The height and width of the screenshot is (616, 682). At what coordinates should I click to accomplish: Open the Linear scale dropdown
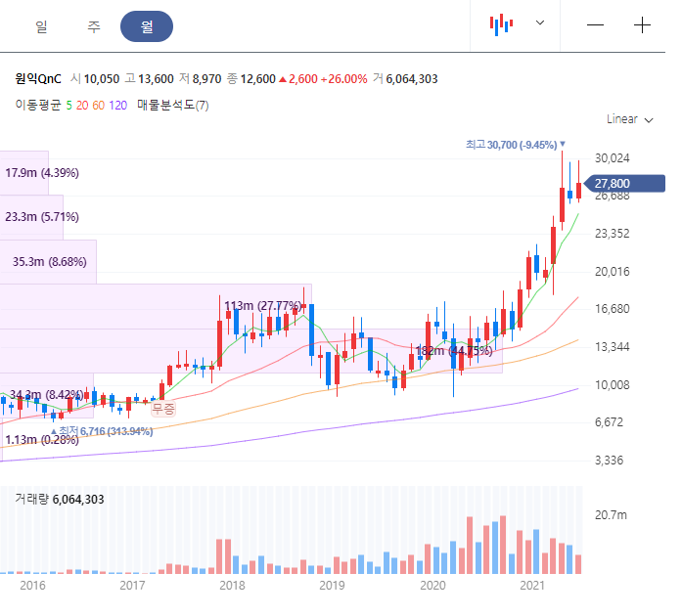pyautogui.click(x=629, y=119)
